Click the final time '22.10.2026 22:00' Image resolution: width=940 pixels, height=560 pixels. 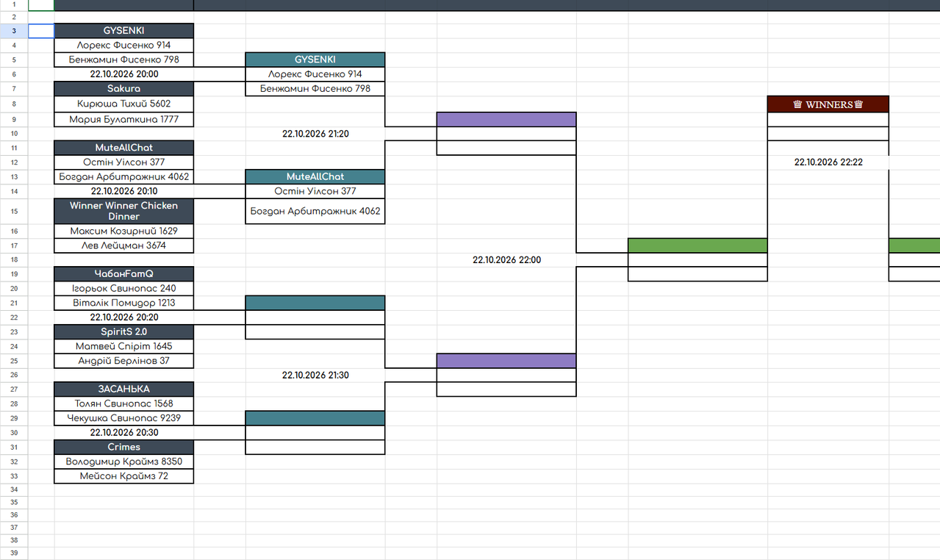pos(507,260)
